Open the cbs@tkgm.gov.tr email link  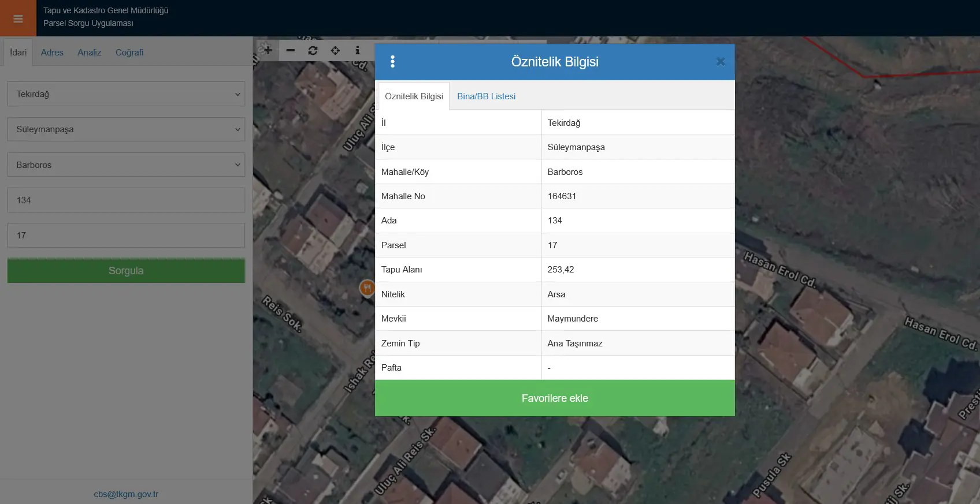(126, 494)
